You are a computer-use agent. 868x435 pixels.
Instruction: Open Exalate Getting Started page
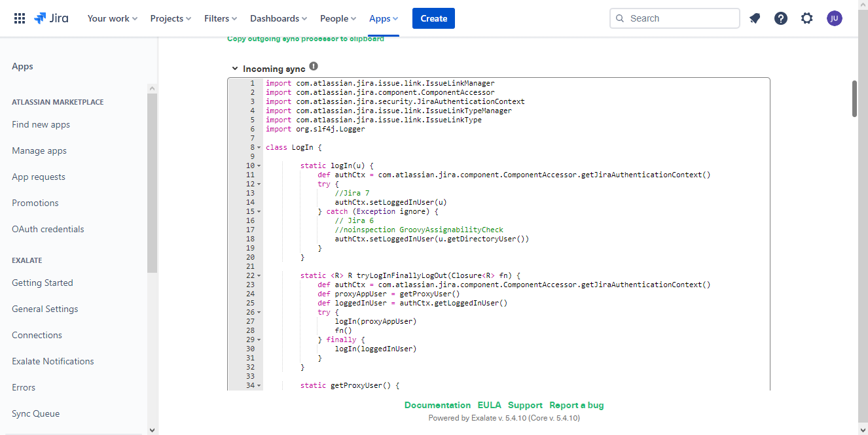(x=43, y=283)
